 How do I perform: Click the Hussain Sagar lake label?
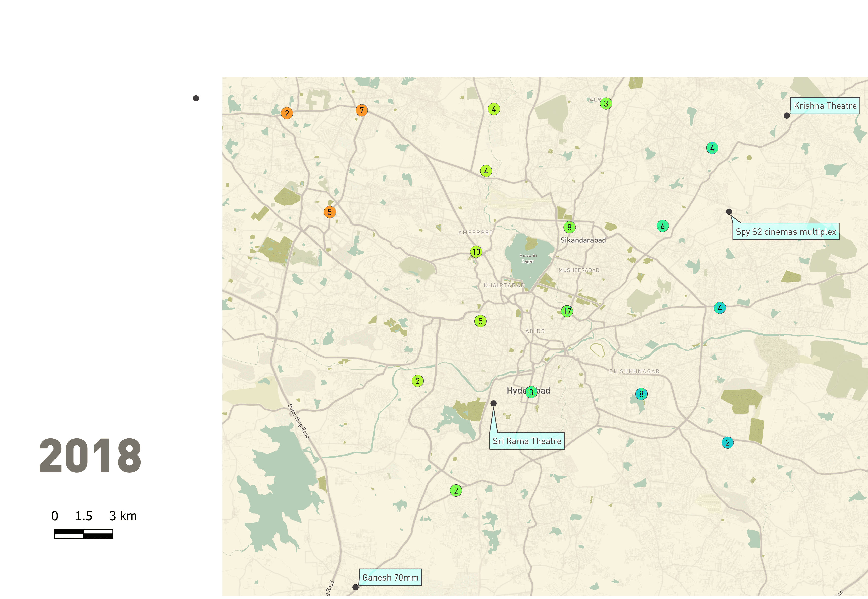tap(528, 259)
